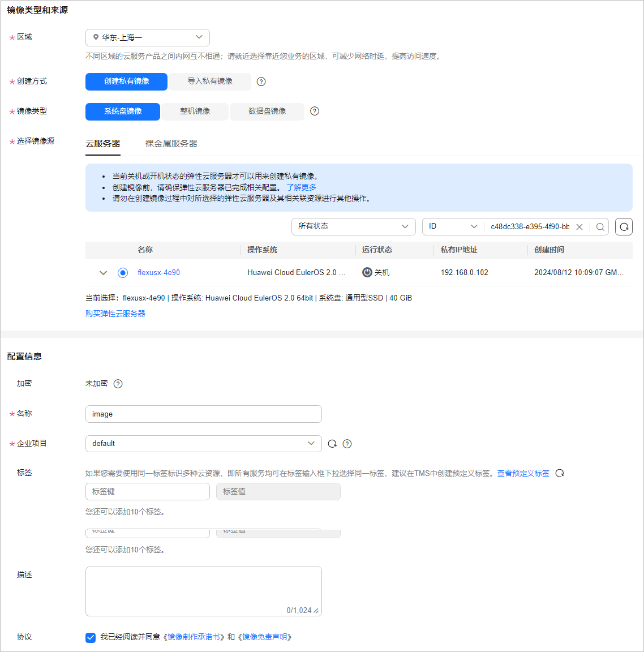The width and height of the screenshot is (644, 652).
Task: Click the search magnifier icon
Action: point(600,226)
